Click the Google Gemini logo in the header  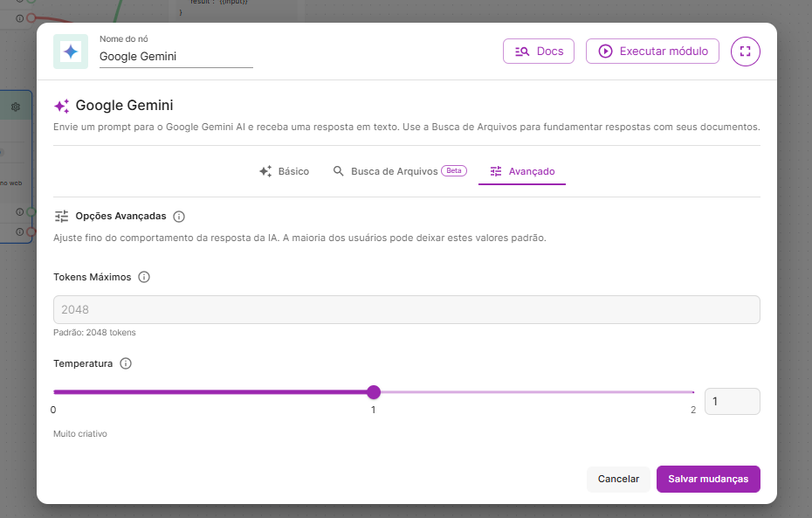coord(71,52)
